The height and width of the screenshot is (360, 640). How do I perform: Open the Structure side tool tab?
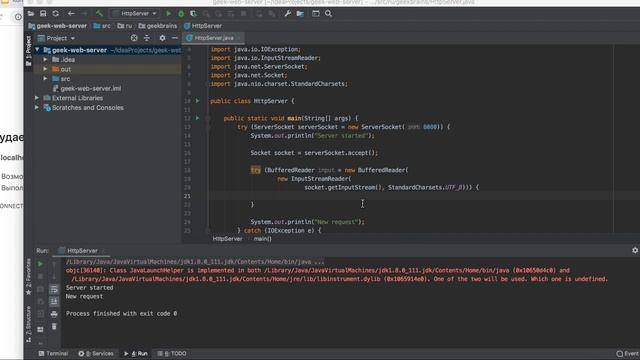point(28,324)
